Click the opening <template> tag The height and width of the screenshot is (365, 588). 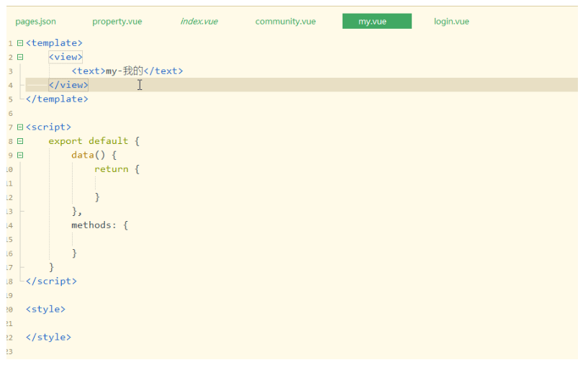coord(54,43)
